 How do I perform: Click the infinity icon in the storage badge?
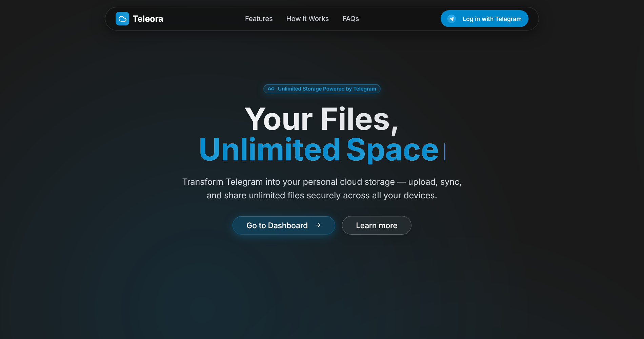coord(271,88)
